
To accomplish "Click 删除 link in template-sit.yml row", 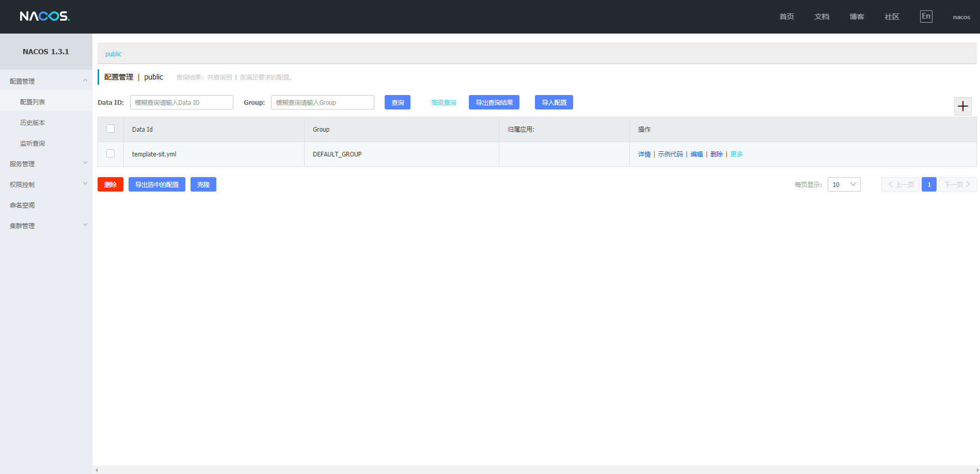I will point(716,154).
